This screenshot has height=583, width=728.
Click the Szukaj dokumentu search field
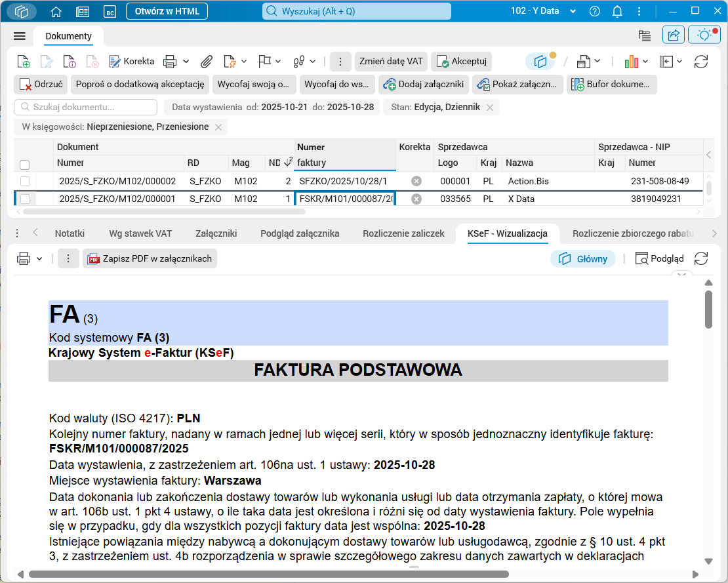click(x=86, y=108)
